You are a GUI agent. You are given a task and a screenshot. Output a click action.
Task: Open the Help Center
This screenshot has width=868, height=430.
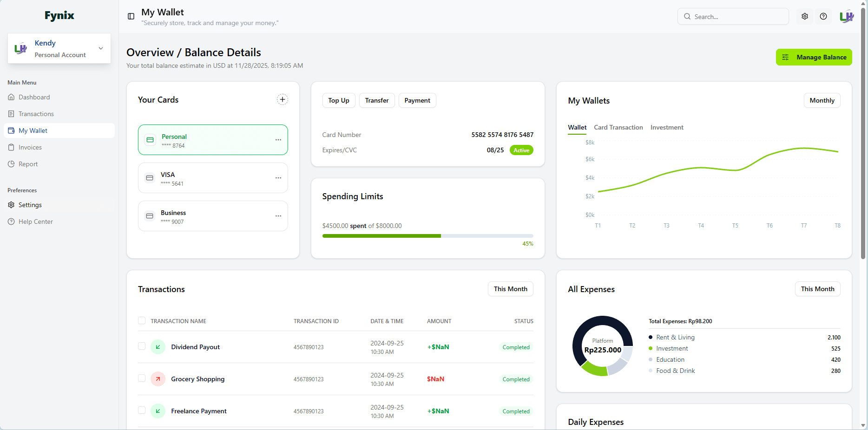(35, 222)
